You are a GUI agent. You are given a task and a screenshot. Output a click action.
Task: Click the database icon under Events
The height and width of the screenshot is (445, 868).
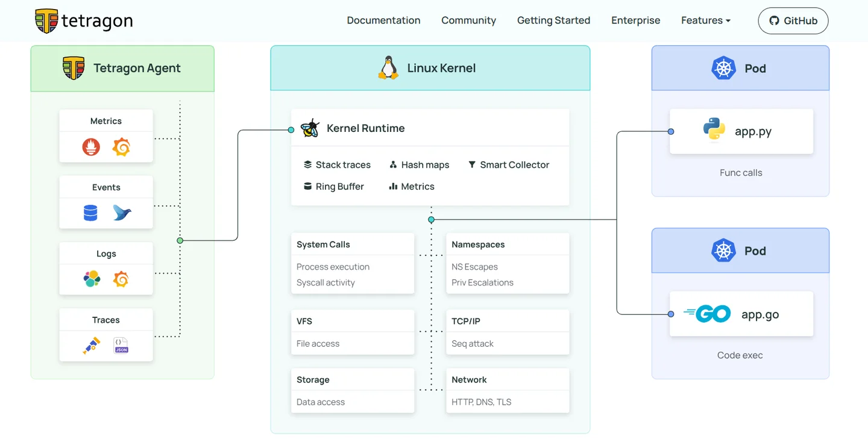90,213
